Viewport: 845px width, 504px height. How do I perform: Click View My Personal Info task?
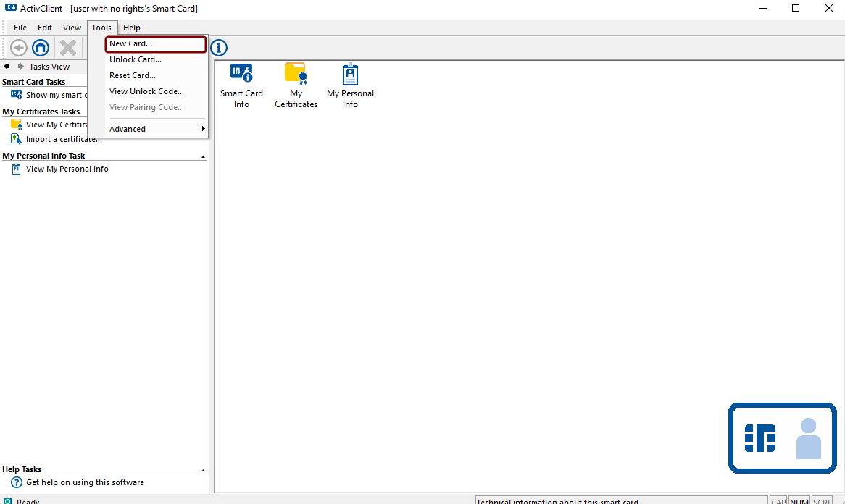point(67,169)
